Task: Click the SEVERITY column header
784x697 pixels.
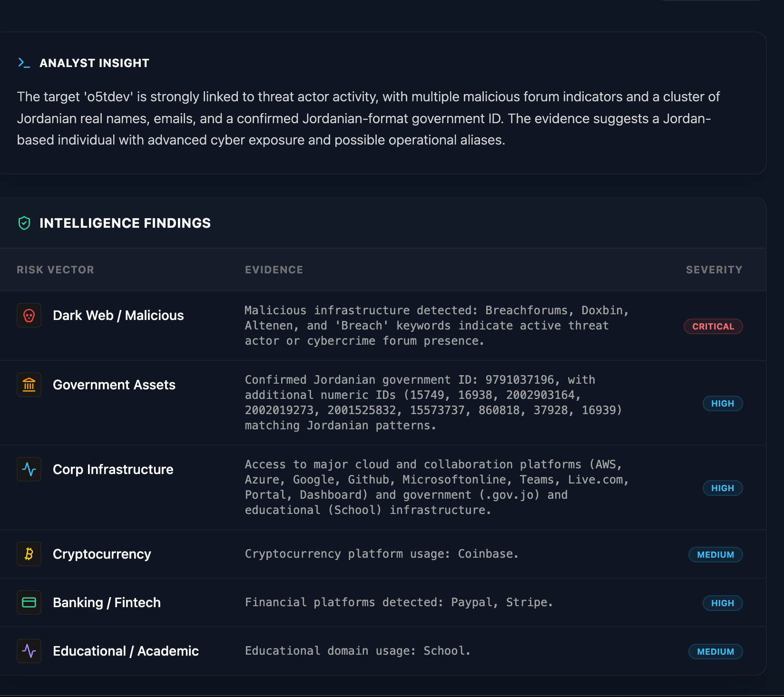Action: tap(714, 270)
